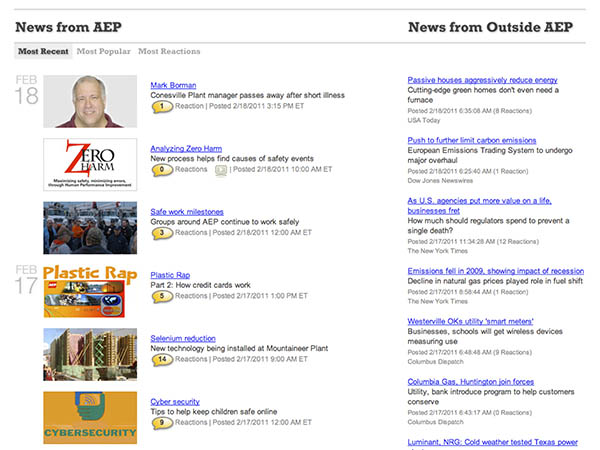This screenshot has height=450, width=600.
Task: Open 'Columbia Gas, Huntington join forces' link
Action: tap(471, 382)
